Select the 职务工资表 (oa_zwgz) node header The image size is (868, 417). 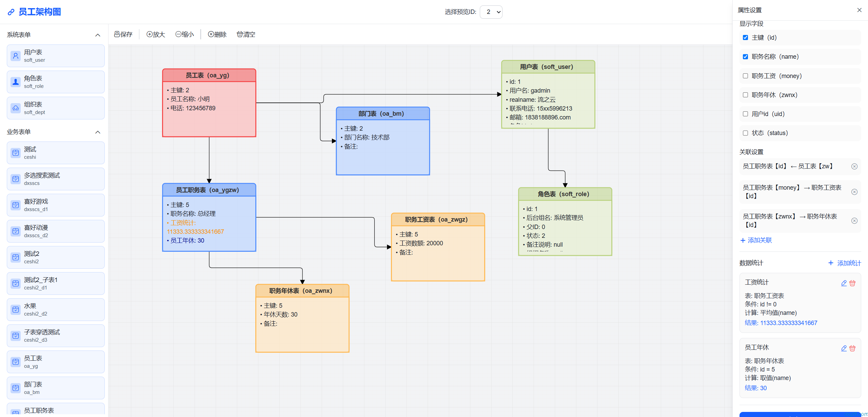click(x=438, y=220)
